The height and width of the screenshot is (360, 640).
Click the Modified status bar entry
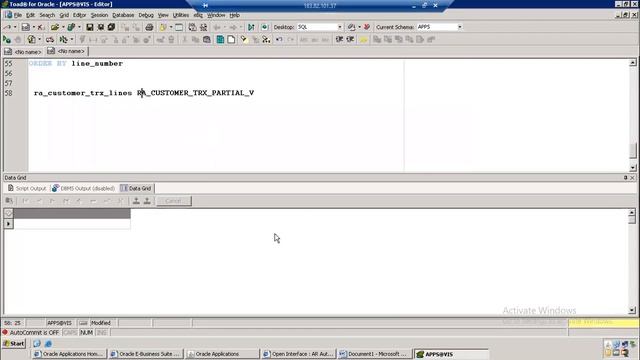(x=101, y=323)
